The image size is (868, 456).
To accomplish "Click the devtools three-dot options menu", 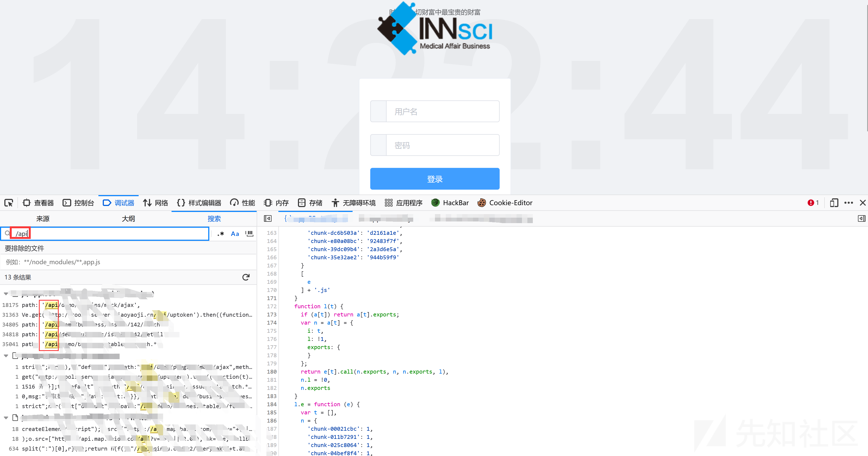I will click(848, 203).
